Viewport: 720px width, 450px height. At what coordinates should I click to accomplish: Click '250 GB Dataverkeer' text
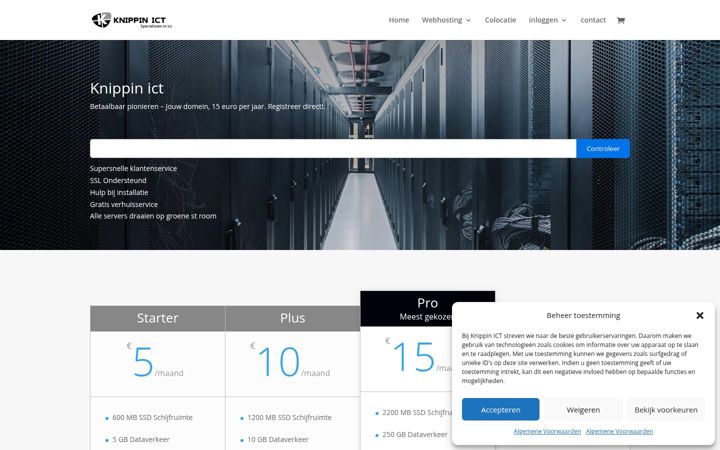click(x=415, y=434)
